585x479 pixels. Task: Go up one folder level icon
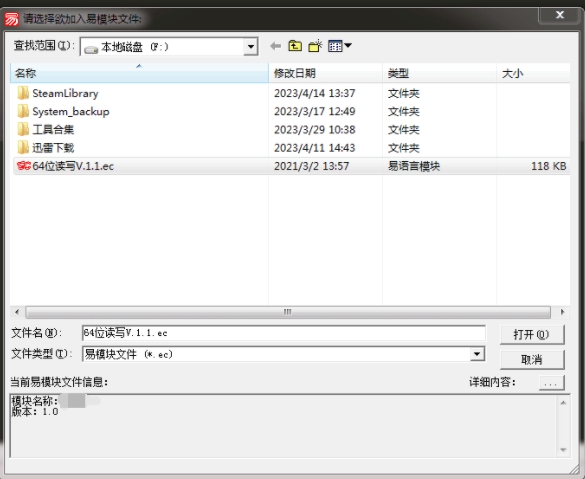tap(295, 46)
